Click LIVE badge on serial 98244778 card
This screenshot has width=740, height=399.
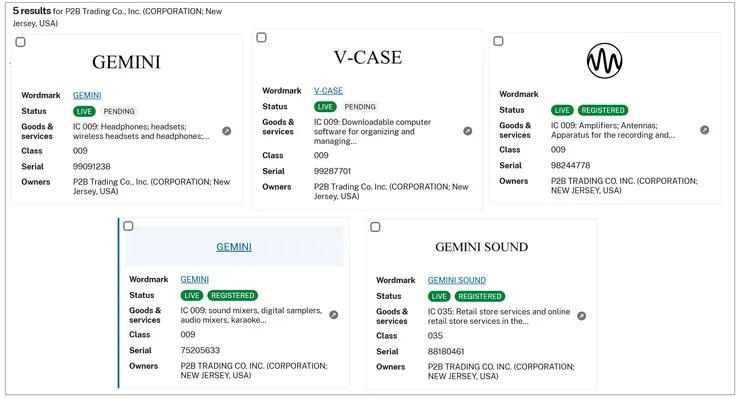pos(562,110)
